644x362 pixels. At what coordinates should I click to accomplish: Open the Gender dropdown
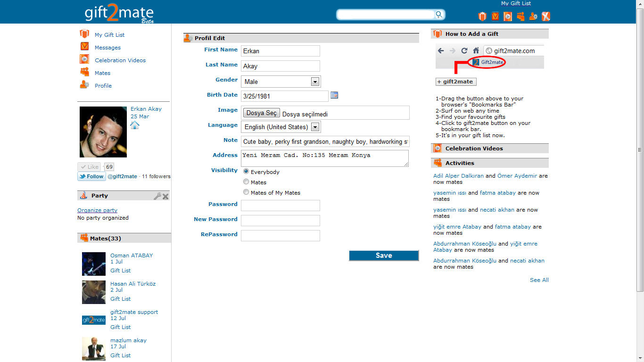point(281,82)
